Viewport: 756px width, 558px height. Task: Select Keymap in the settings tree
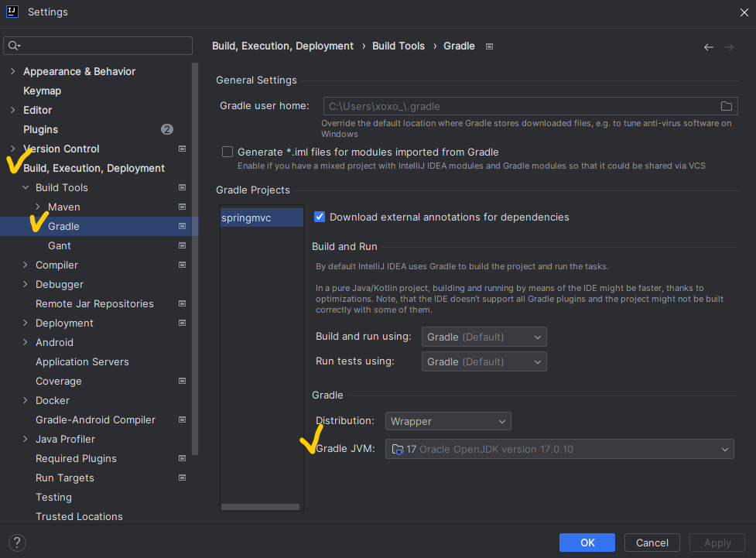[42, 91]
